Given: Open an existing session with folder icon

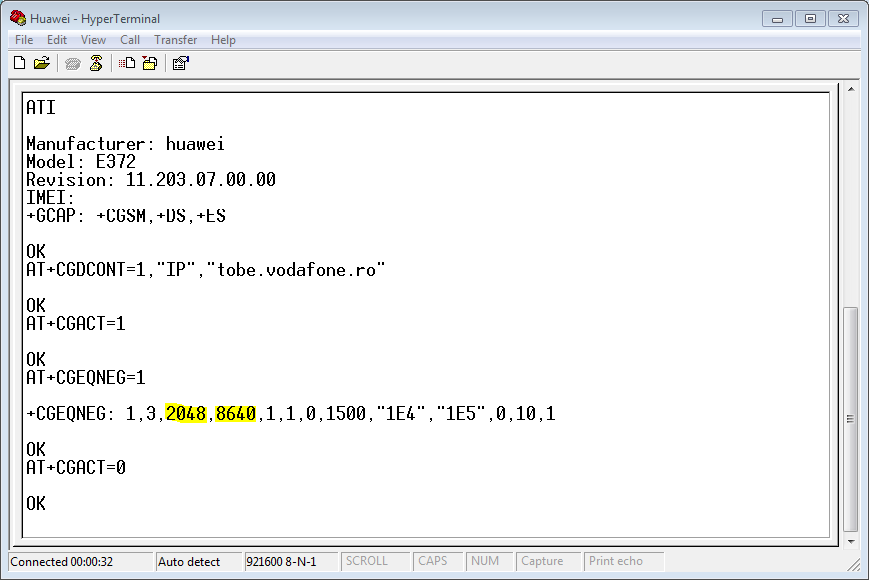Looking at the screenshot, I should 42,63.
